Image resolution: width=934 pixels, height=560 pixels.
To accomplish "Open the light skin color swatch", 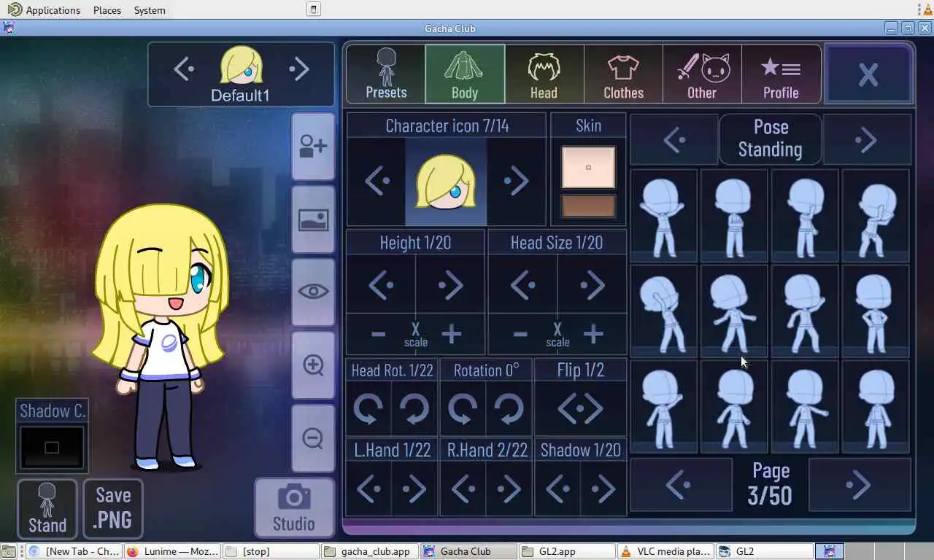I will point(588,167).
